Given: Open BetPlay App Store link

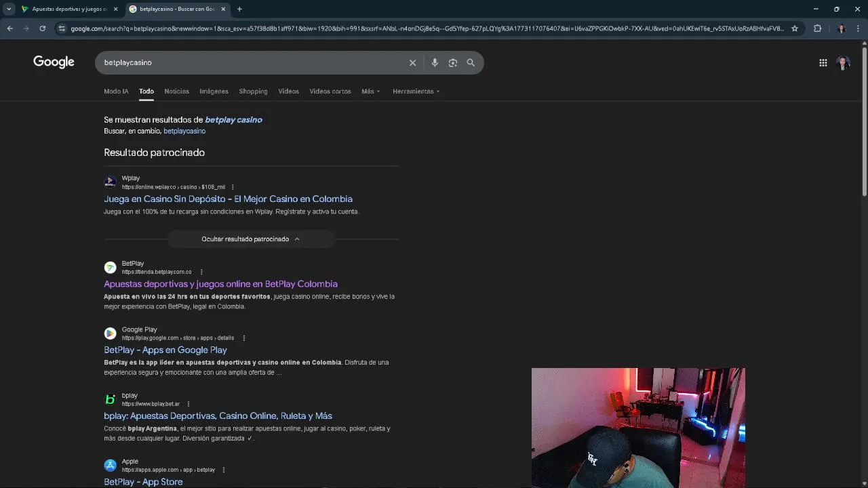Looking at the screenshot, I should coord(143,481).
